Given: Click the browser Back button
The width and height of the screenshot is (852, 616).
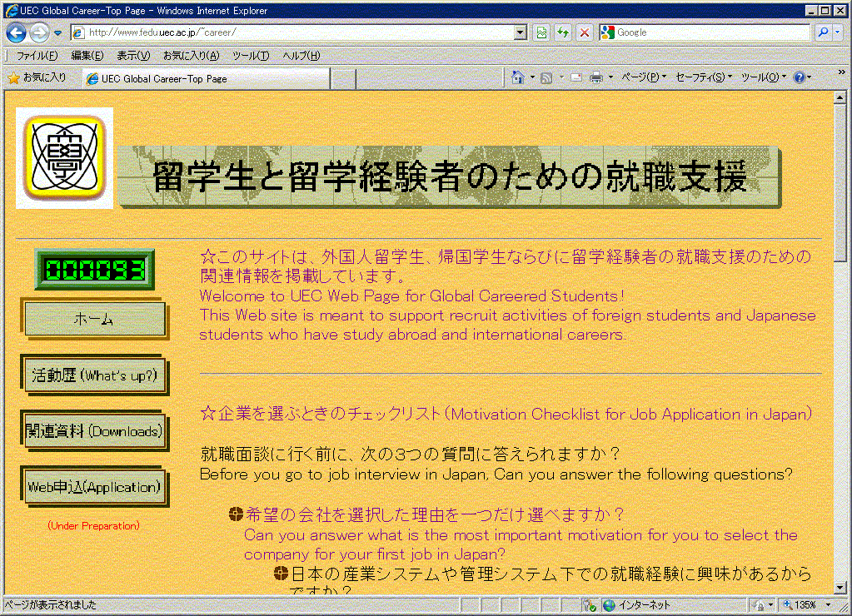Looking at the screenshot, I should pyautogui.click(x=16, y=32).
